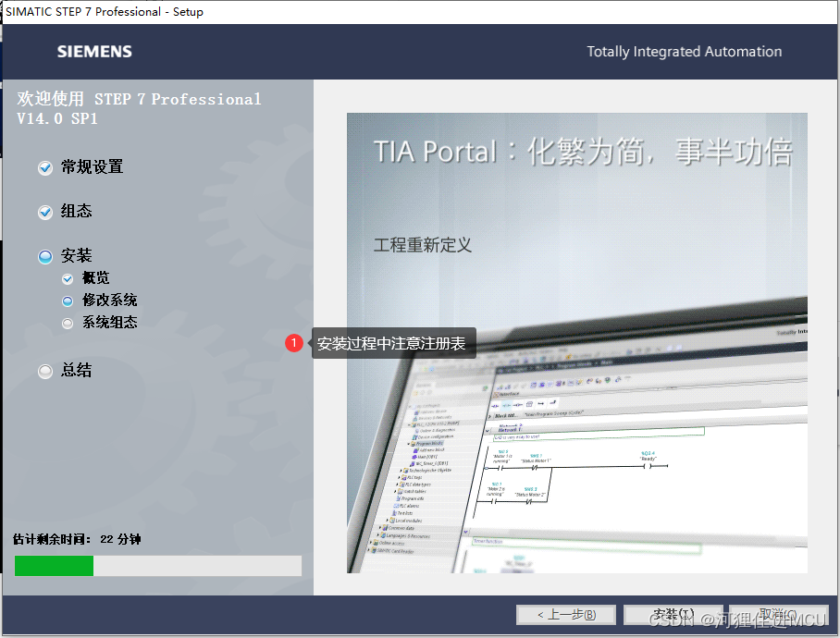This screenshot has width=840, height=638.
Task: Go back with the 上一步(B) button
Action: tap(566, 615)
